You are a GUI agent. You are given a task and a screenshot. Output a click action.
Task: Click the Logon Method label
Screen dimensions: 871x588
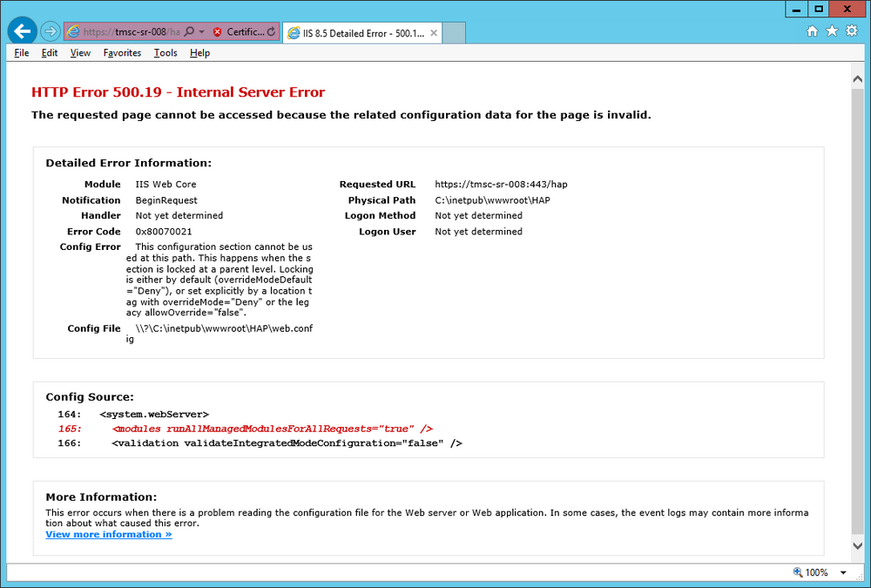380,215
